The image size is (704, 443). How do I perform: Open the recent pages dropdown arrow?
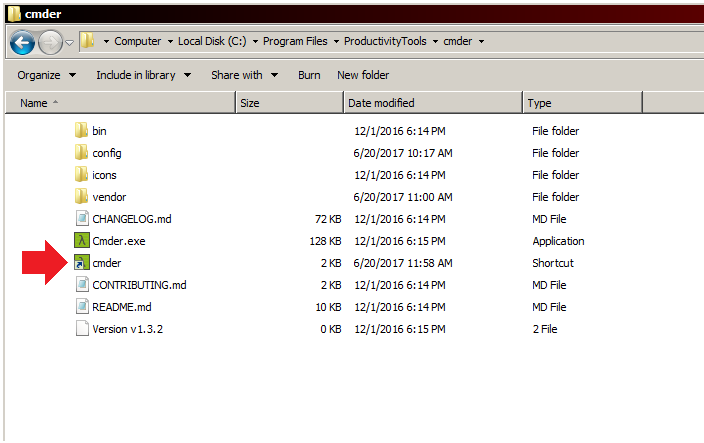point(70,43)
